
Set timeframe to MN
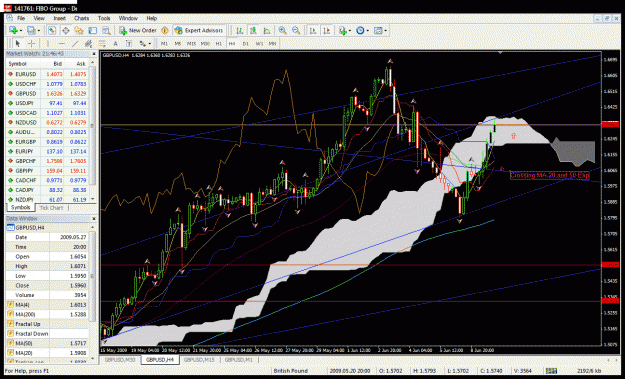point(272,43)
